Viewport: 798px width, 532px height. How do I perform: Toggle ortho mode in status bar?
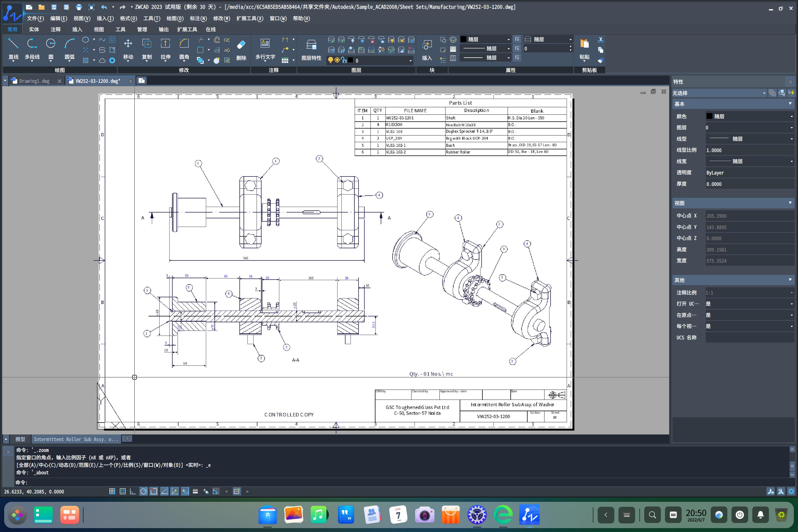[x=133, y=491]
